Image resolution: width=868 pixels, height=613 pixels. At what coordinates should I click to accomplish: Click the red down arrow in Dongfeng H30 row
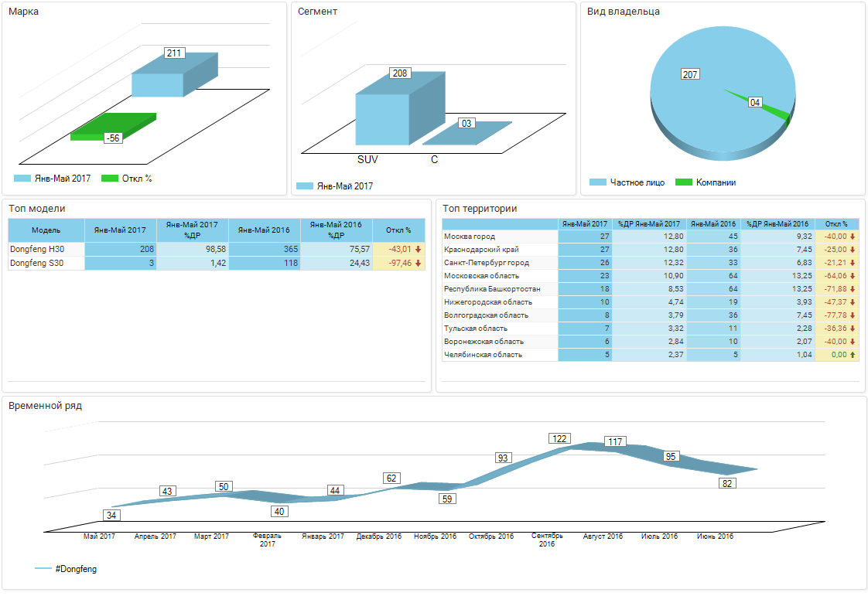[418, 250]
